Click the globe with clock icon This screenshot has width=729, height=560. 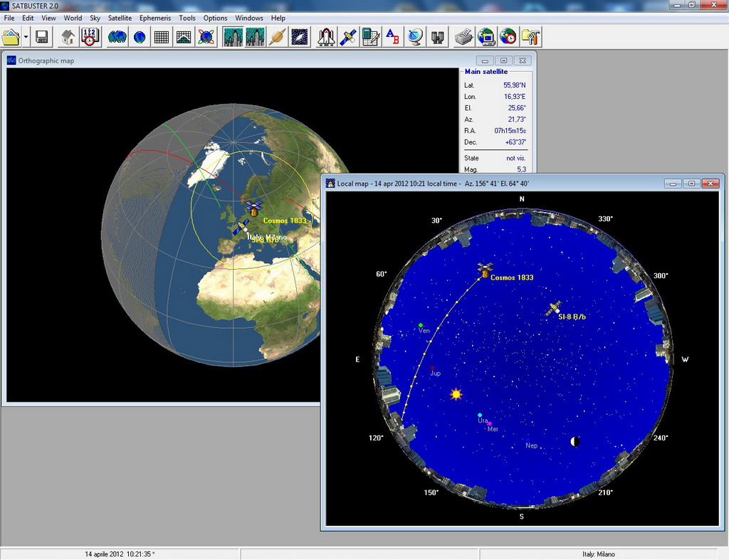(x=508, y=37)
